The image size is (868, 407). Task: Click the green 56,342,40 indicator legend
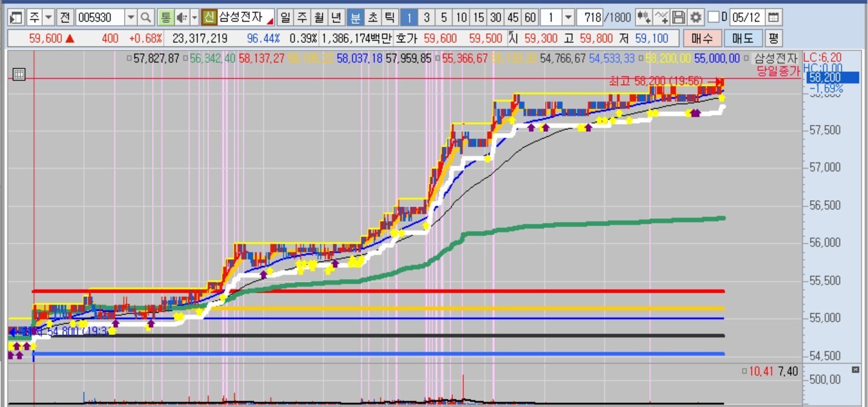pos(212,59)
